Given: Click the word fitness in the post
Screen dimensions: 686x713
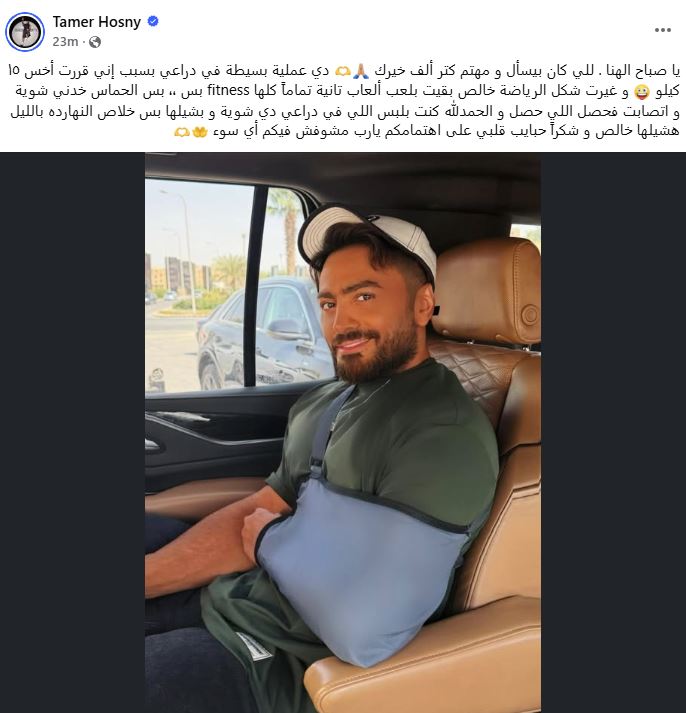Looking at the screenshot, I should pyautogui.click(x=228, y=90).
